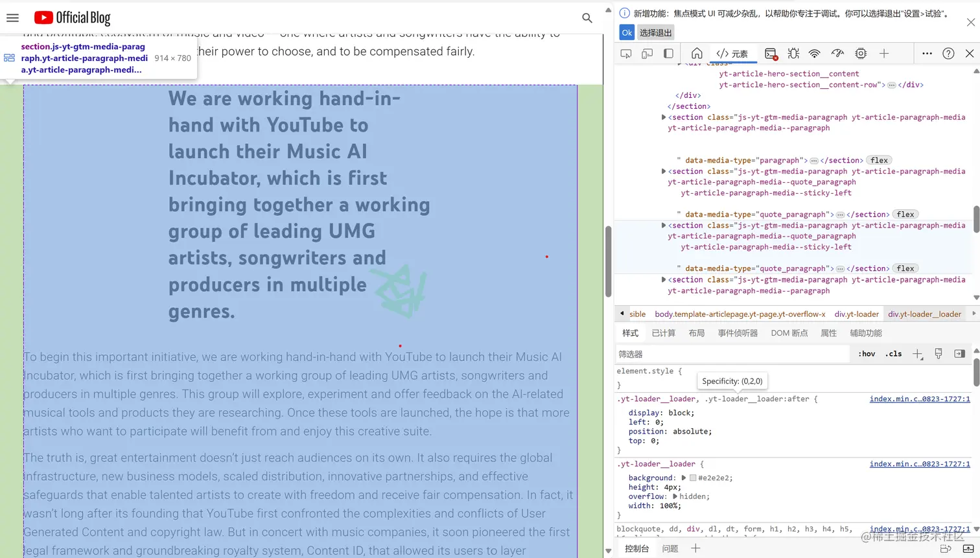Screen dimensions: 980x558
Task: Expand the first quote_paragraph section node
Action: coord(664,171)
